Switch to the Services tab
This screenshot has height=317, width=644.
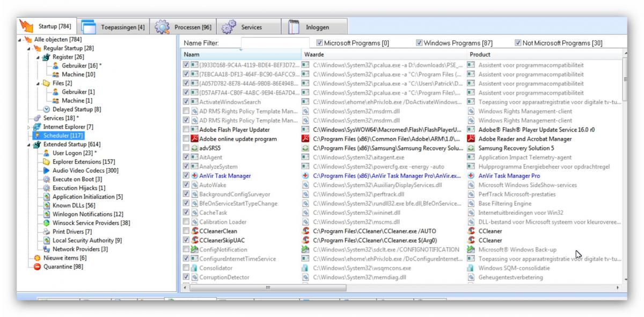(x=248, y=27)
